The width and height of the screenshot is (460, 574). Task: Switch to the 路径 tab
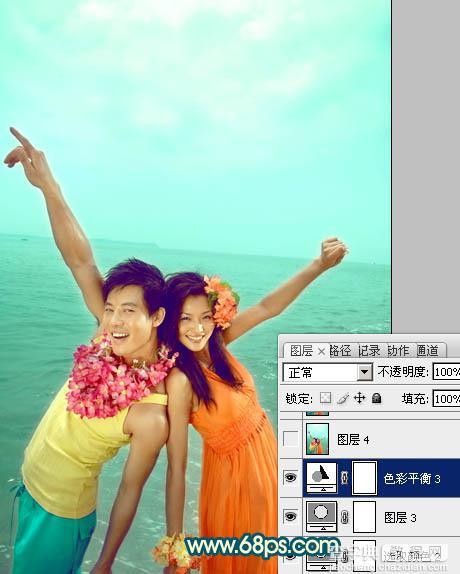click(x=341, y=351)
